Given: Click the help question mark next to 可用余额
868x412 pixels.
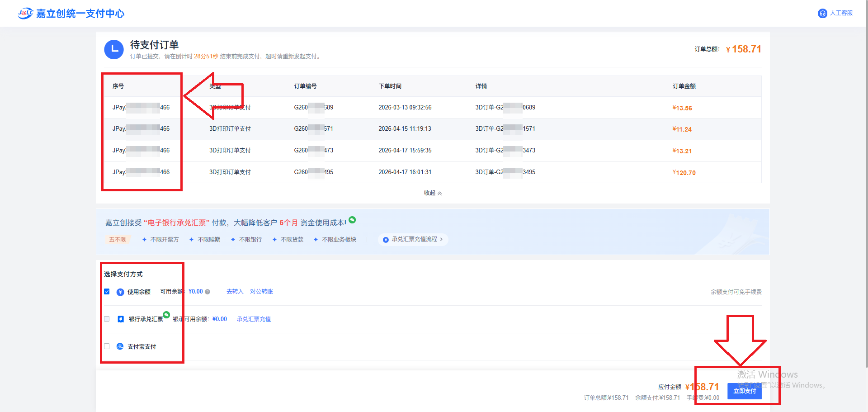Looking at the screenshot, I should coord(208,292).
